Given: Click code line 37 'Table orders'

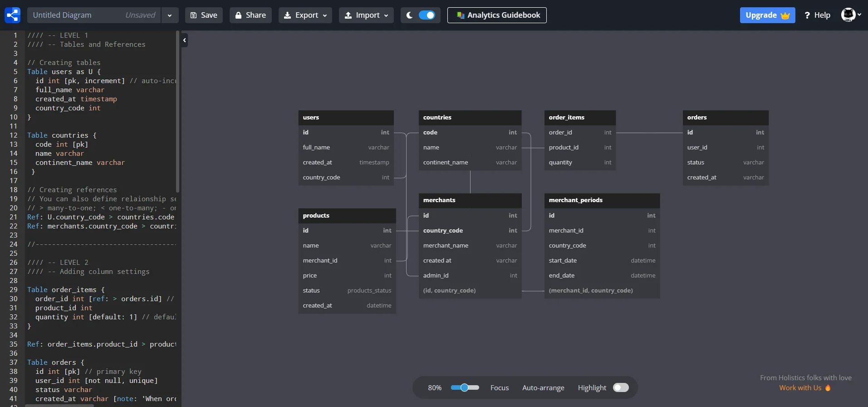Looking at the screenshot, I should (x=55, y=362).
